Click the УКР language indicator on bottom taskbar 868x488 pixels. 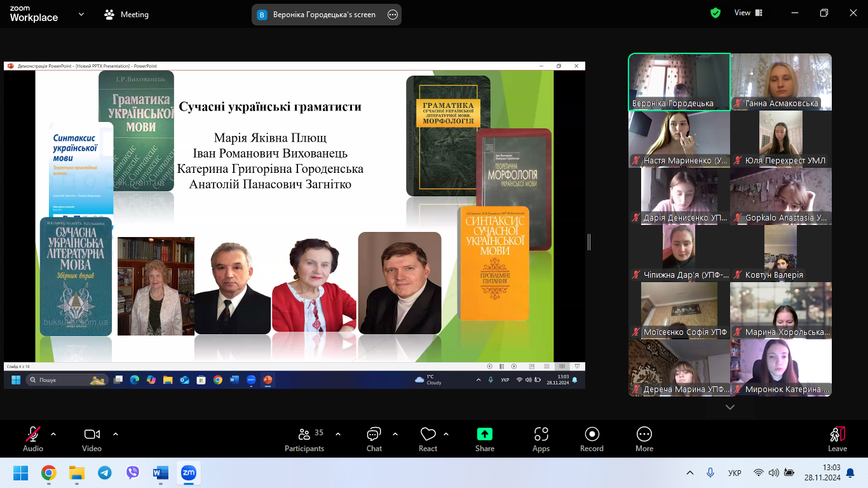(735, 473)
